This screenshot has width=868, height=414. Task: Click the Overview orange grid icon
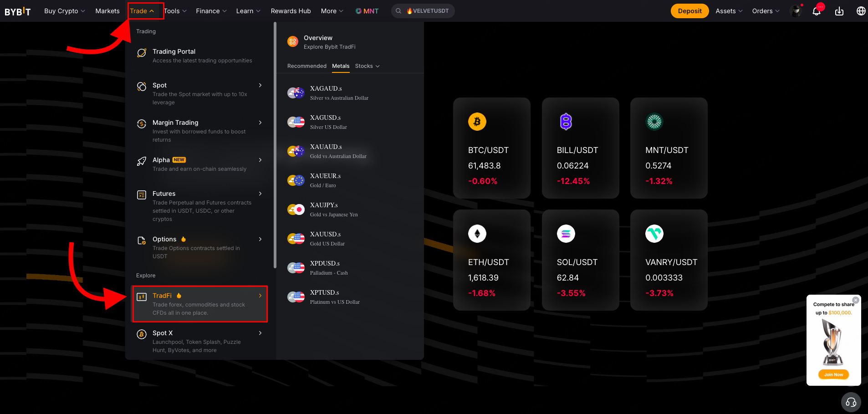(293, 41)
